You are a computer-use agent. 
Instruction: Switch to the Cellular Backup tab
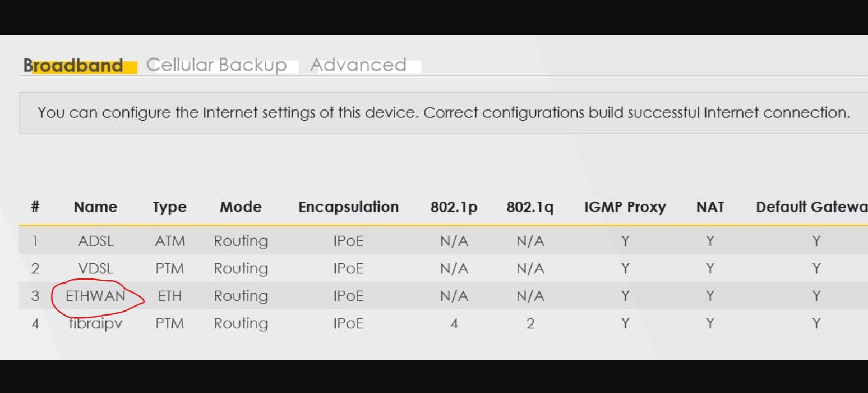216,65
